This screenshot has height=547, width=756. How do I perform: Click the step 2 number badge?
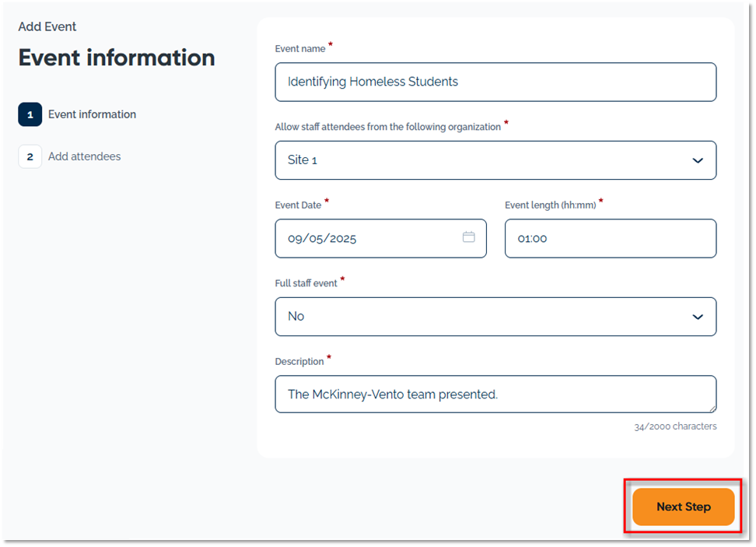tap(30, 156)
